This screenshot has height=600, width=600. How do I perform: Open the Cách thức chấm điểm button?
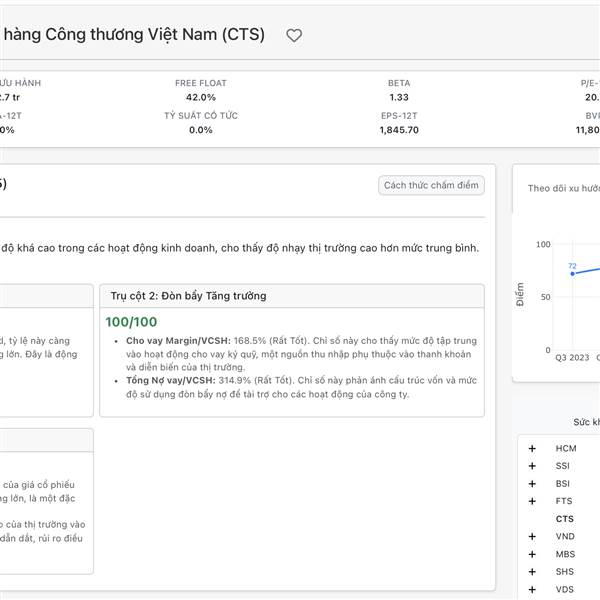pos(431,185)
